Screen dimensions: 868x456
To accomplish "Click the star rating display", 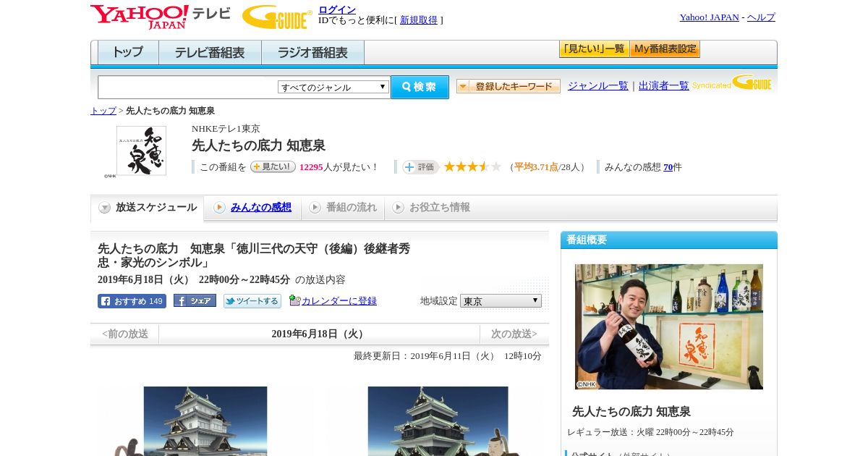I will pyautogui.click(x=472, y=166).
